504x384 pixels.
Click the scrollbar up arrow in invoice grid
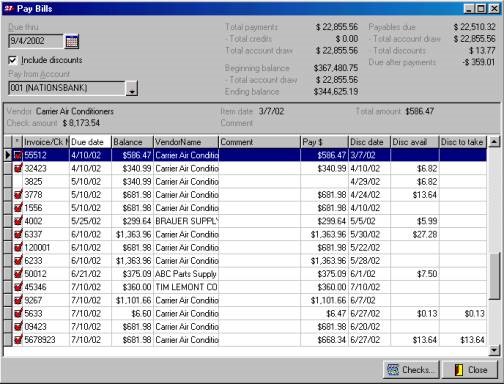pyautogui.click(x=494, y=142)
